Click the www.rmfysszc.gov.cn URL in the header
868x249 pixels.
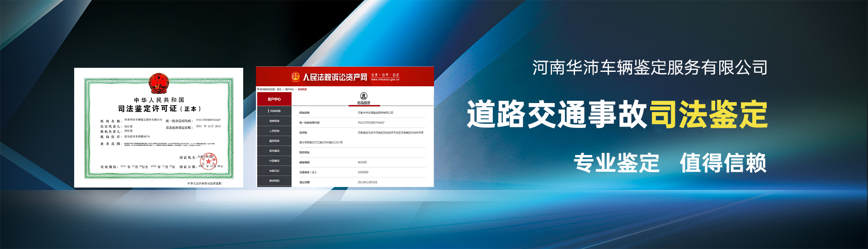(385, 80)
